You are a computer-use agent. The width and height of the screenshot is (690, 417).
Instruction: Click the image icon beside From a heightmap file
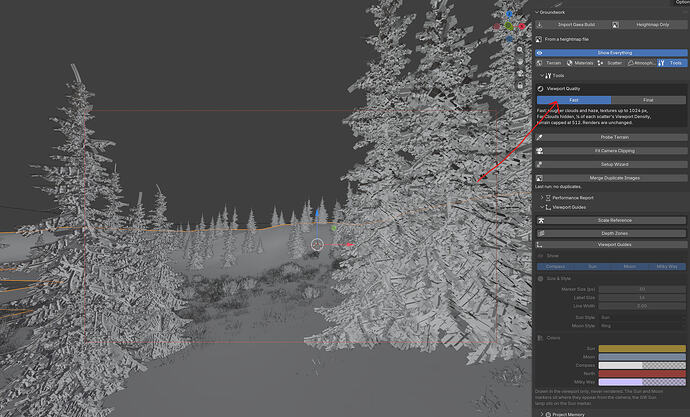tap(539, 39)
